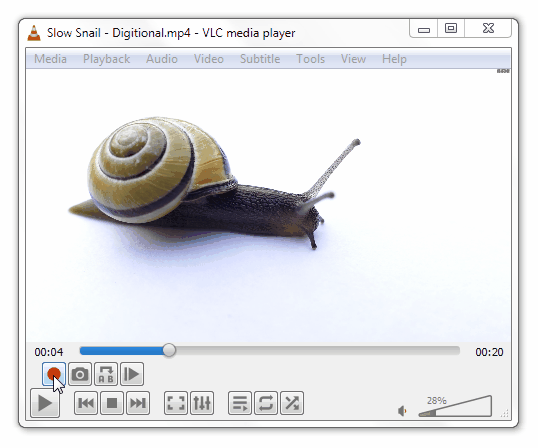Toggle the loop repeat mode
The width and height of the screenshot is (538, 448).
tap(266, 403)
